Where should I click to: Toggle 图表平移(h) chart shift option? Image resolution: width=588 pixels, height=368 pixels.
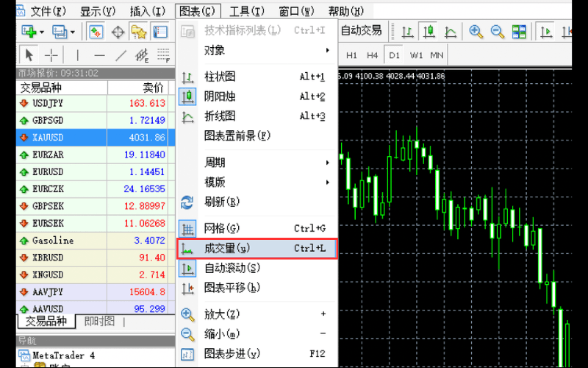pyautogui.click(x=257, y=288)
